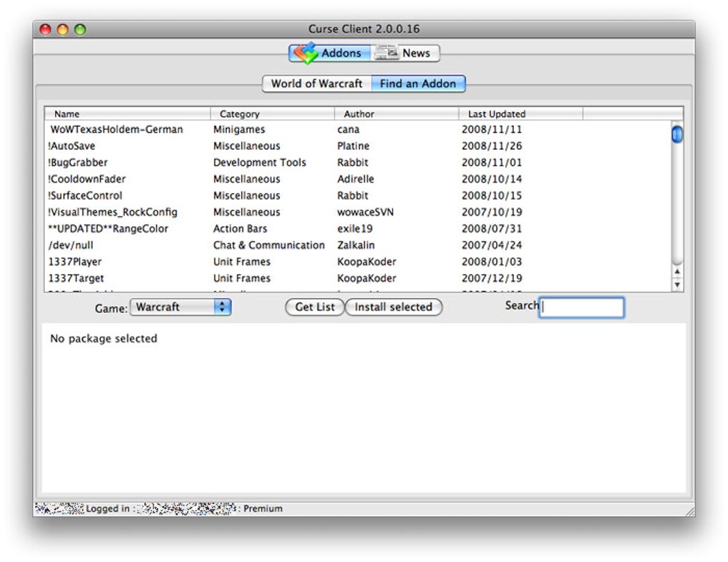Sort by the Name column header
Screen dimensions: 728x562
click(127, 113)
